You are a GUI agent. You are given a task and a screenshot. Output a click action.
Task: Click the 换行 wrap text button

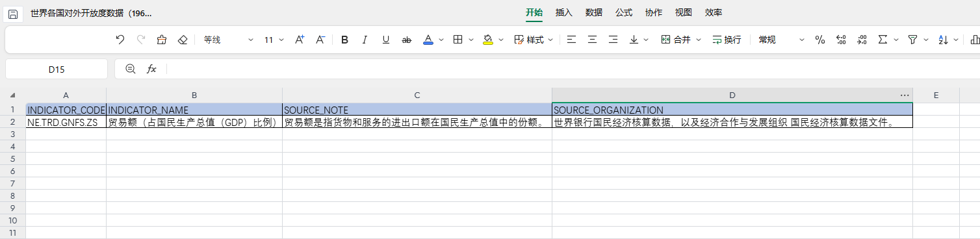pos(727,40)
